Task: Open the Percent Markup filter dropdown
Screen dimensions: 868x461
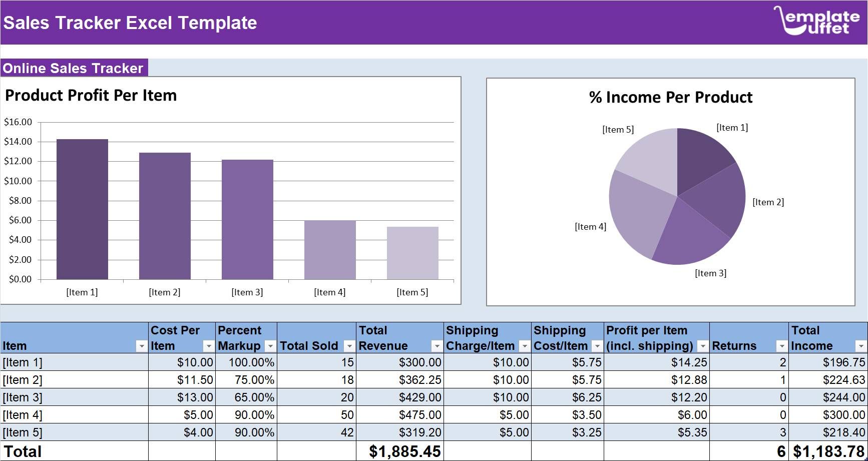Action: 270,346
